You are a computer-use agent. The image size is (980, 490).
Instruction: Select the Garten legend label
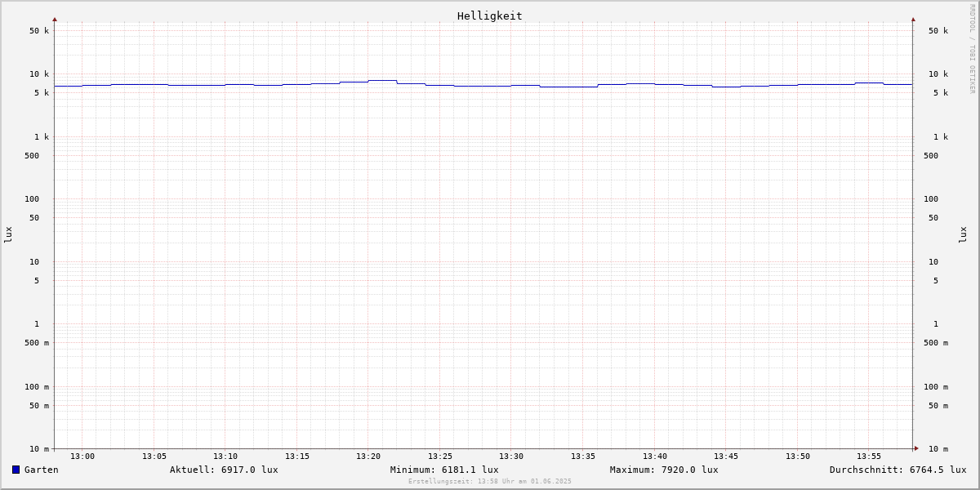click(42, 470)
